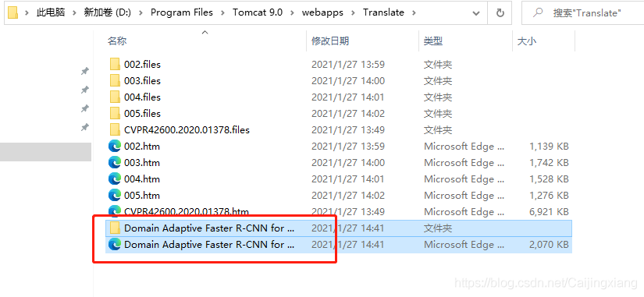Sort by the 类型 column header
Screen dimensions: 644x297
(433, 41)
